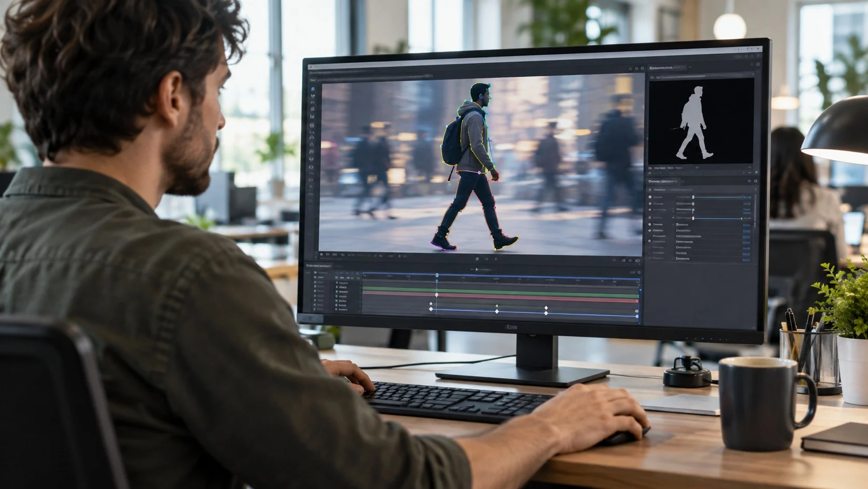Click the settings icon of the matte preview panel
The height and width of the screenshot is (489, 868).
757,64
